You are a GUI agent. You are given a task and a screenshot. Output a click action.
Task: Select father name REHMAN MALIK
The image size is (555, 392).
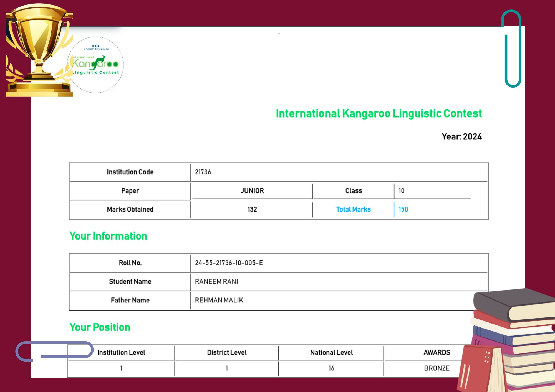click(x=219, y=300)
